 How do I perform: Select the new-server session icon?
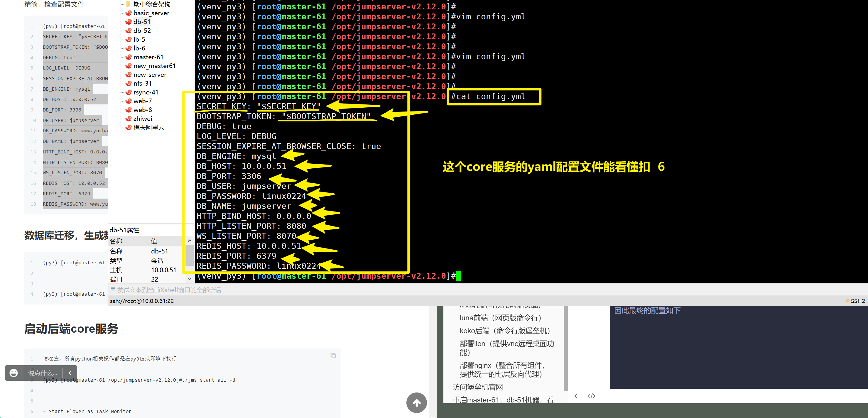click(x=128, y=75)
